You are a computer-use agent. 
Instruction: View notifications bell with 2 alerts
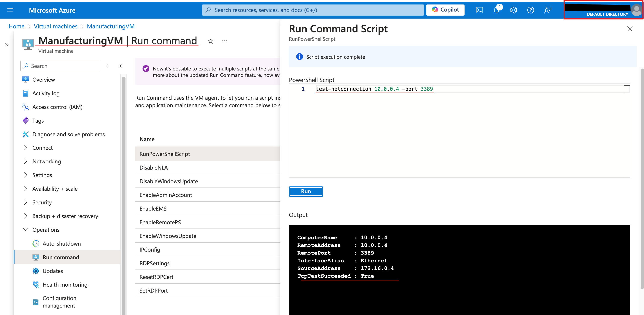pyautogui.click(x=497, y=10)
